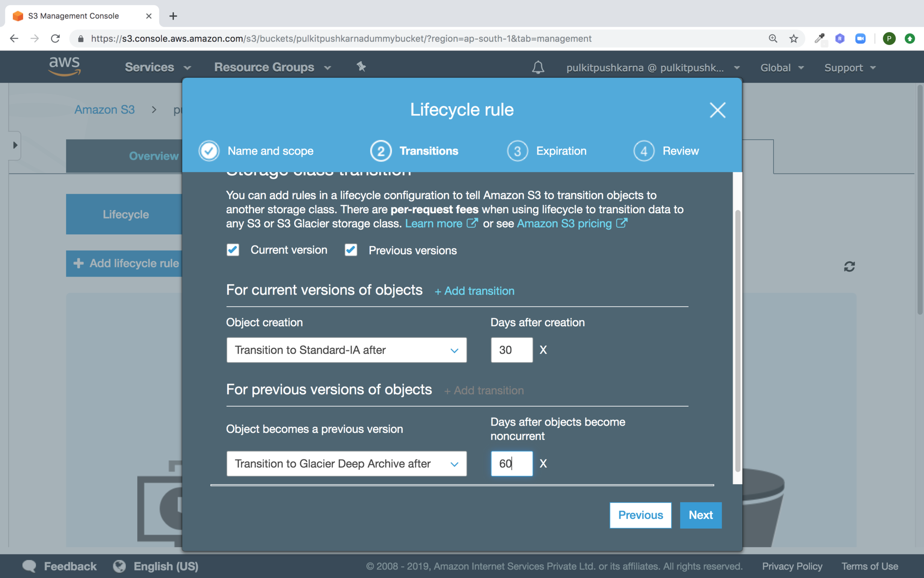Click the Feedback button

(x=70, y=566)
